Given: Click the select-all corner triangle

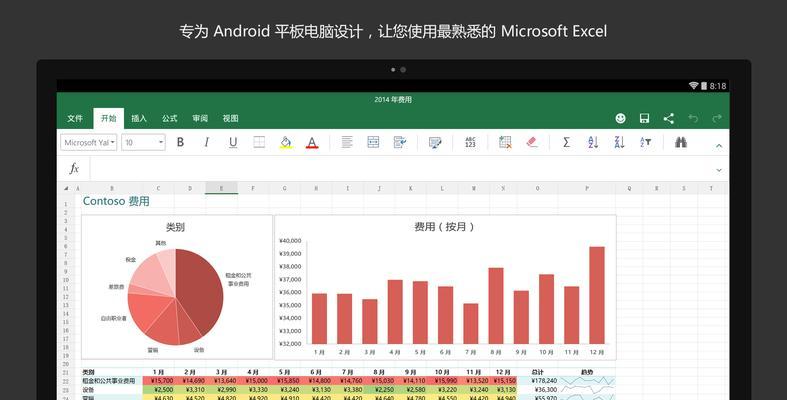Looking at the screenshot, I should point(66,188).
